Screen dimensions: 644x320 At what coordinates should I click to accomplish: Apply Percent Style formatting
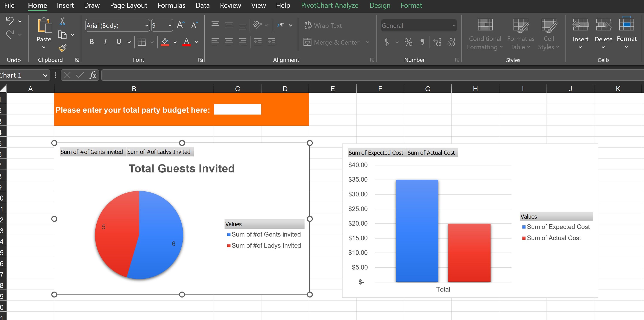pyautogui.click(x=409, y=42)
